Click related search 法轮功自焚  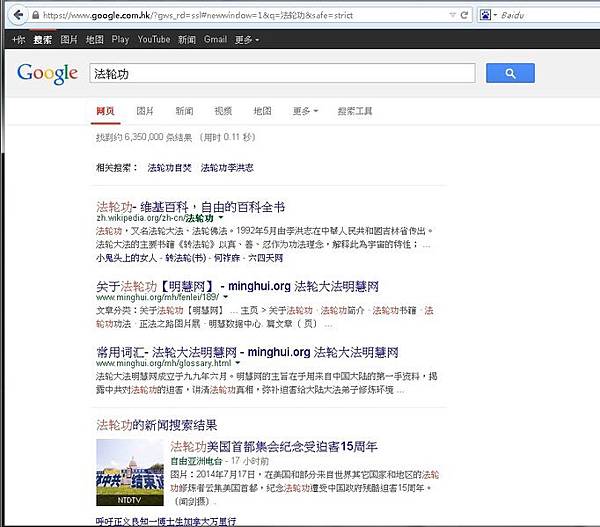(x=169, y=168)
